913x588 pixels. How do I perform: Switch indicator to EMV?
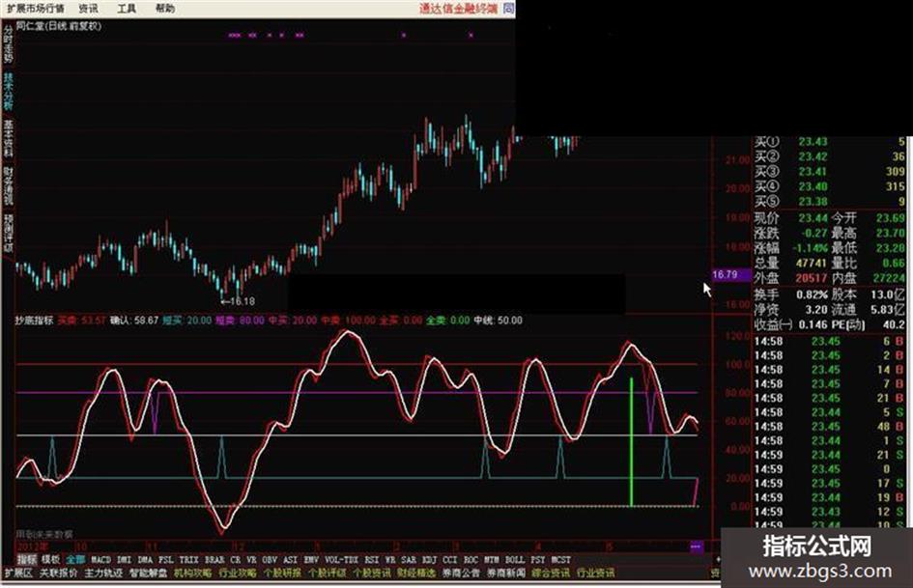[311, 559]
